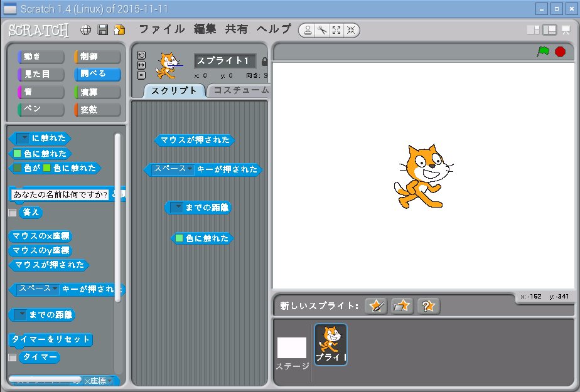Image resolution: width=580 pixels, height=392 pixels.
Task: Click the blocks palette horizontal scrollbar
Action: (45, 379)
